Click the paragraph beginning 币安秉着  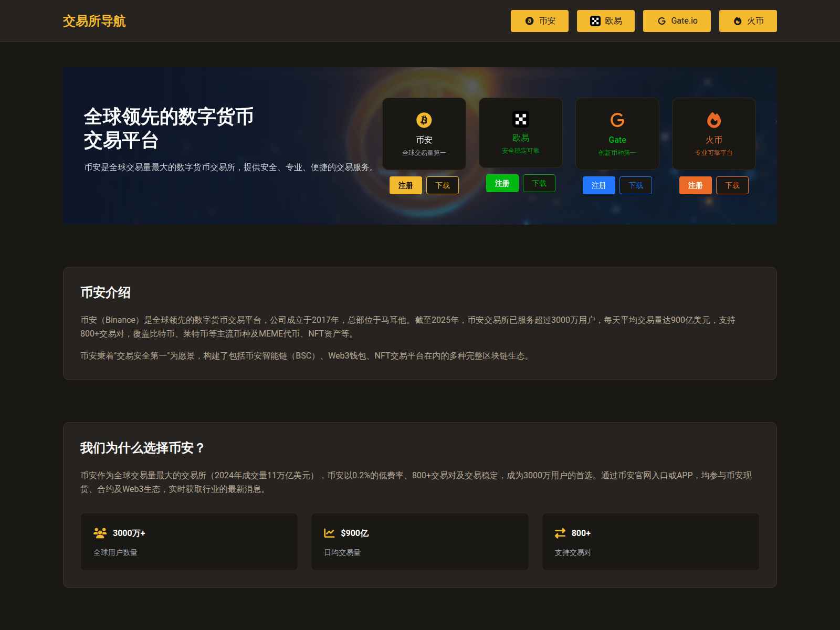(307, 355)
